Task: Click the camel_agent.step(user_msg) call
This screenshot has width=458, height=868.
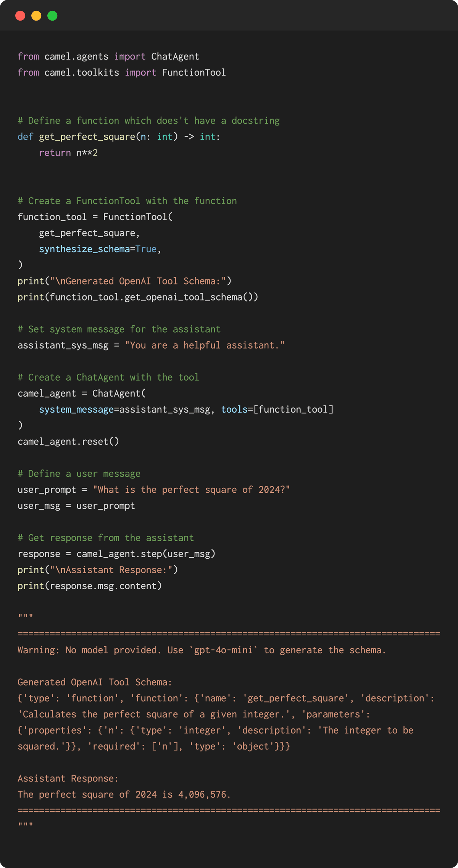Action: pyautogui.click(x=146, y=554)
